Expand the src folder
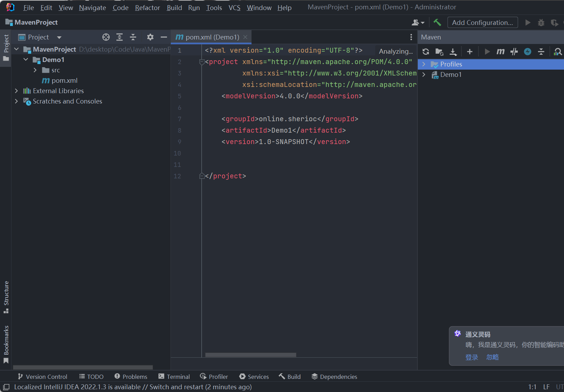The image size is (564, 392). click(35, 70)
